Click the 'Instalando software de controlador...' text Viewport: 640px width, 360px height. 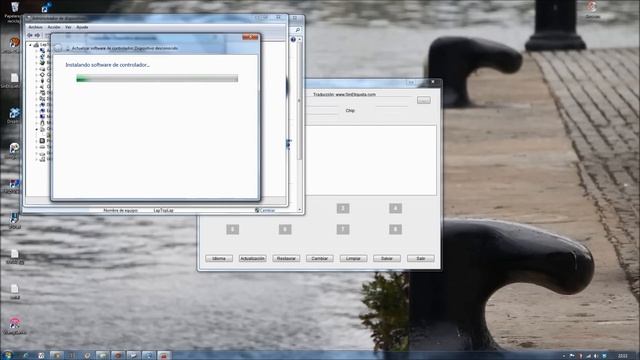[107, 65]
